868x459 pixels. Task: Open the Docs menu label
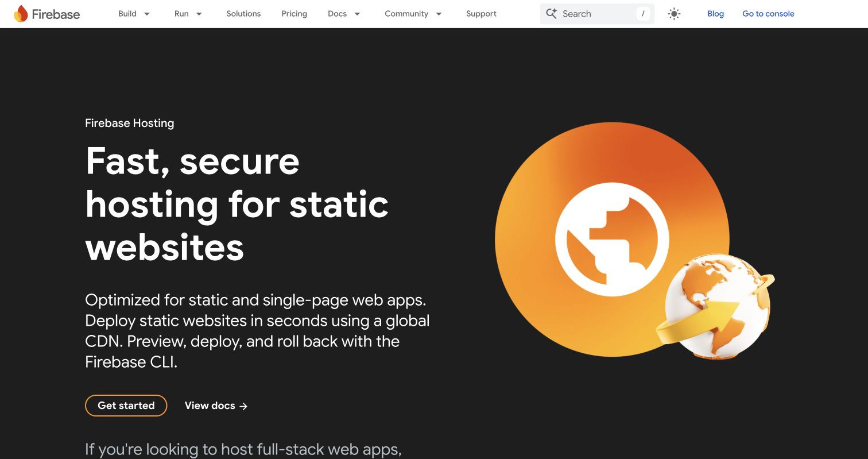[337, 14]
